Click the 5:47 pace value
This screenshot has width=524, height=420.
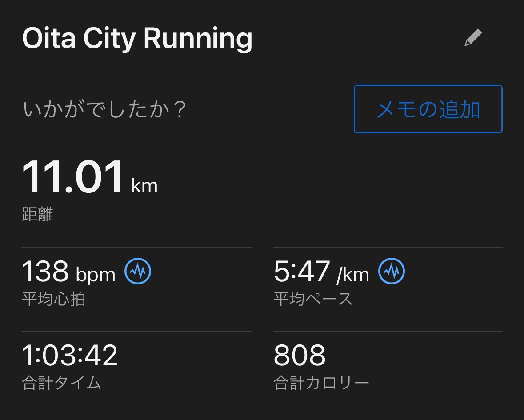tap(302, 272)
